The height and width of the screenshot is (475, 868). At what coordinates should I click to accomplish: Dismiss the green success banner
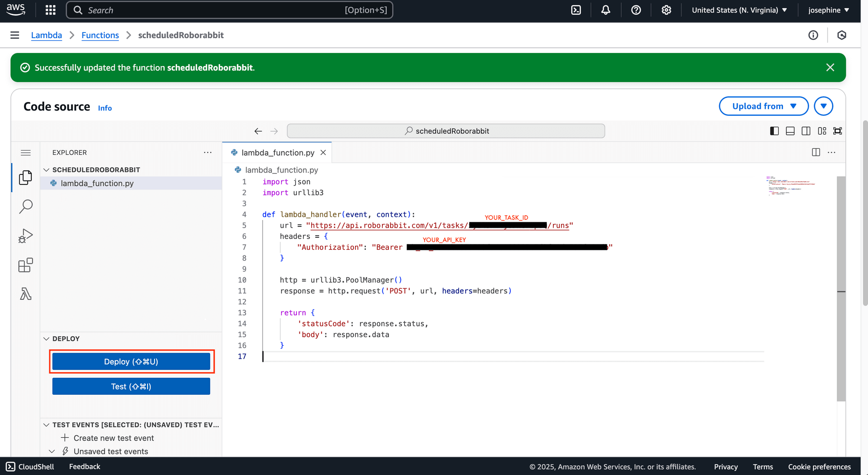pyautogui.click(x=830, y=67)
